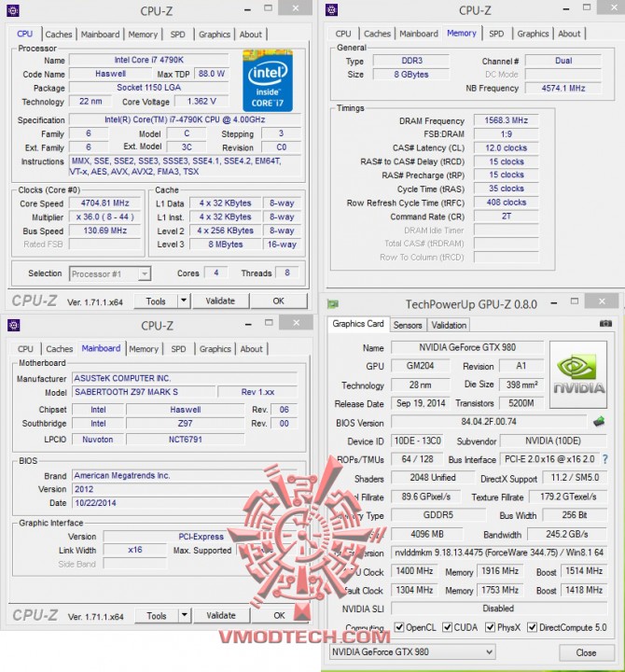Click the Bus Speed 130.69 MHz value
The image size is (625, 672).
coord(105,231)
